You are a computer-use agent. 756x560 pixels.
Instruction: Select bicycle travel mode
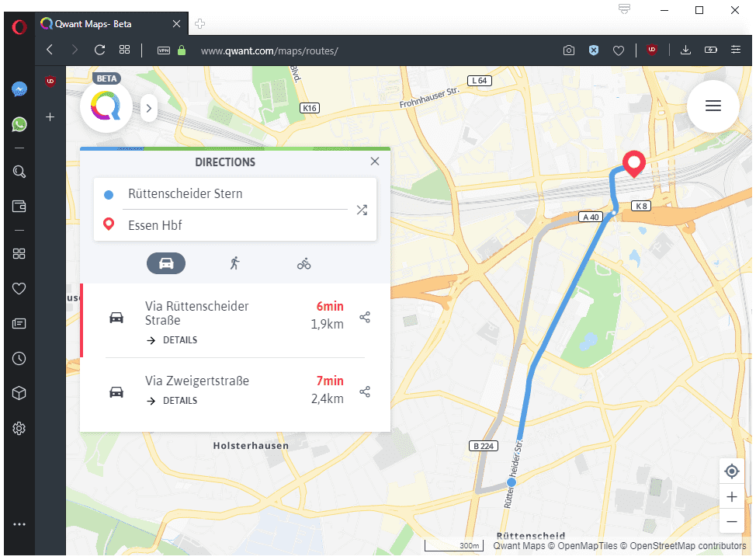(303, 263)
